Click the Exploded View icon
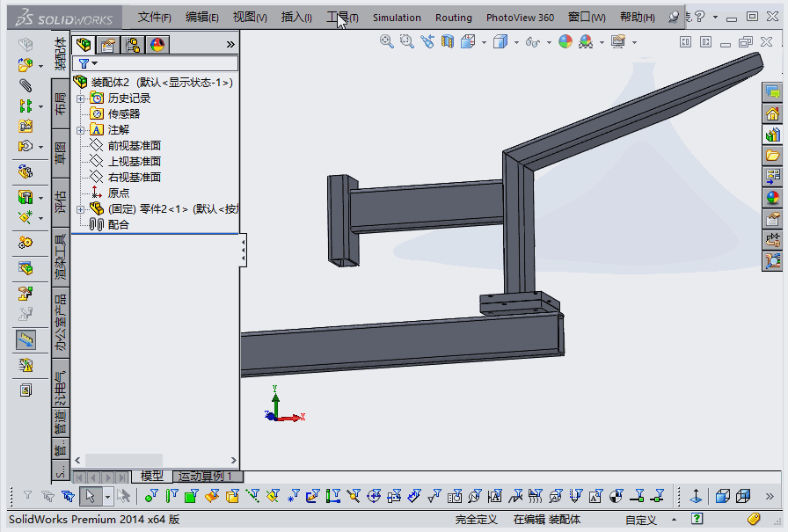The image size is (788, 532). pyautogui.click(x=26, y=294)
